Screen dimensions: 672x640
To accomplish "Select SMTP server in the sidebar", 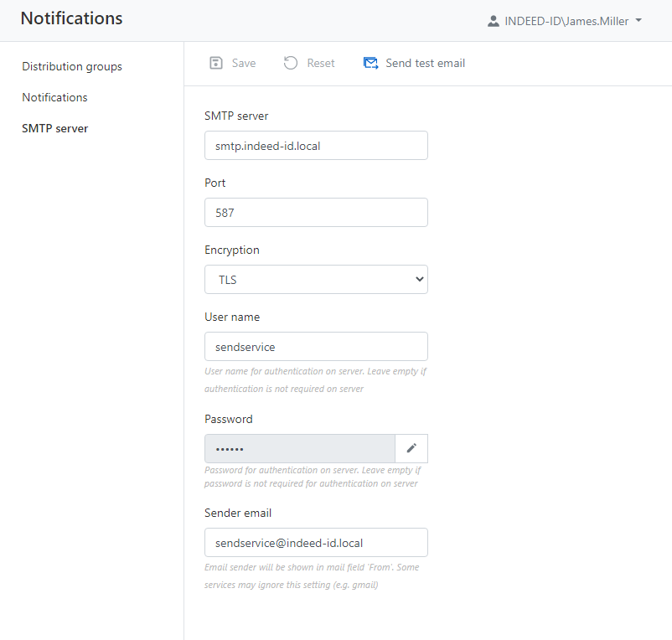I will click(55, 128).
